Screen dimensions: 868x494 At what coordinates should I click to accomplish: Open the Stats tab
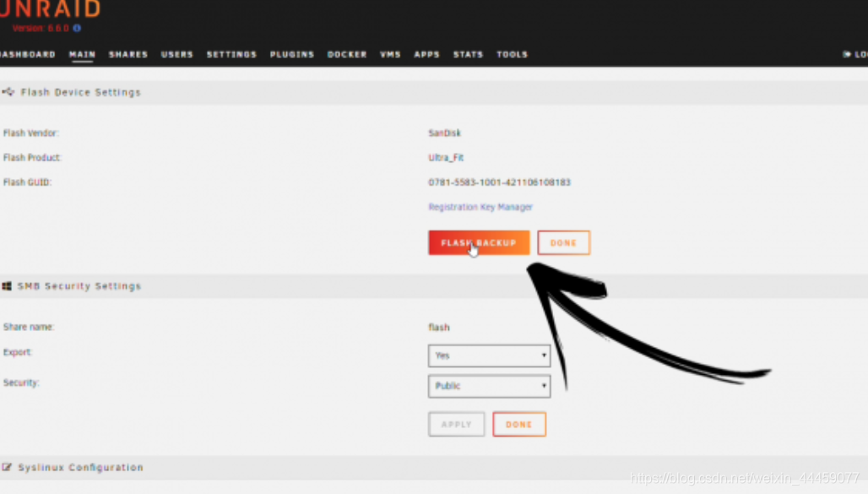click(x=468, y=54)
